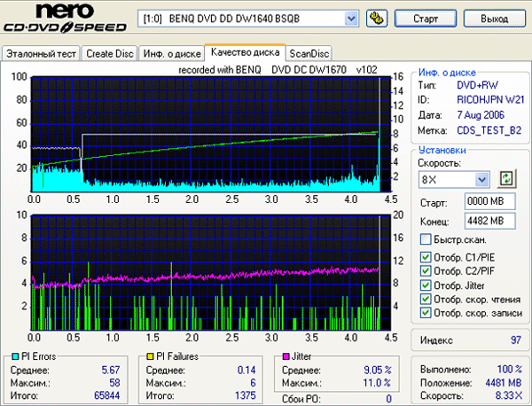Click the Выход button
The image size is (532, 406).
point(494,18)
